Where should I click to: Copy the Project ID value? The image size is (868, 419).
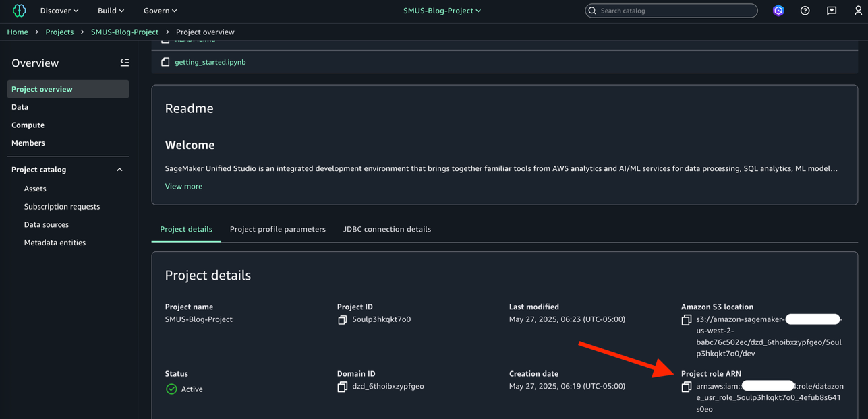[x=342, y=320]
